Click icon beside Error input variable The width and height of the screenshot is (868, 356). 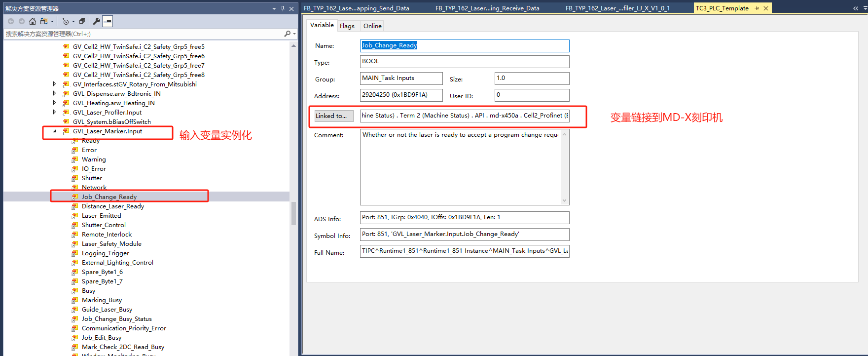point(75,150)
